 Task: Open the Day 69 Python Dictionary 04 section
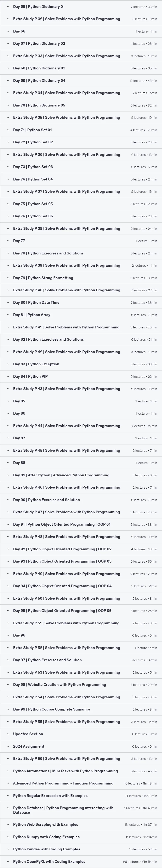(x=81, y=81)
